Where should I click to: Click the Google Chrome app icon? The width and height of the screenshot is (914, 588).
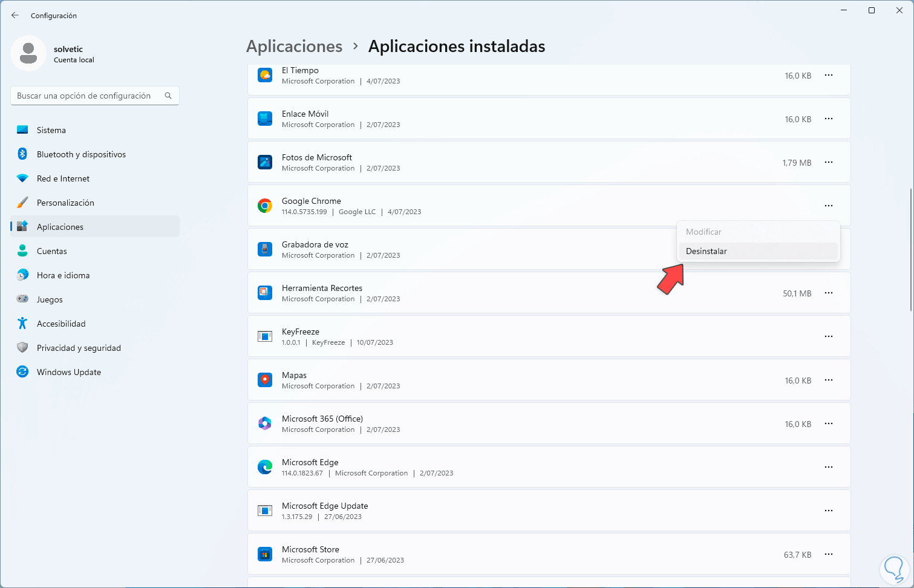coord(265,206)
